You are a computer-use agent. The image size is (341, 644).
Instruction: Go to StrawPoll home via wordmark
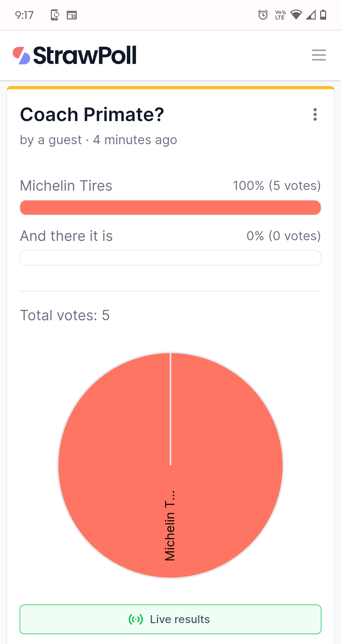click(85, 55)
